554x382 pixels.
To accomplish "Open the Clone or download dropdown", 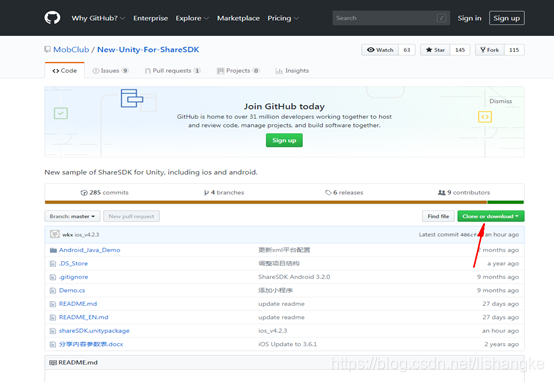I will point(491,216).
